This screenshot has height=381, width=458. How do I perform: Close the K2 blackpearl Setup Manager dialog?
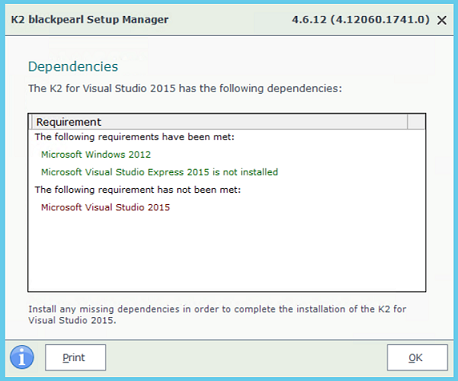[442, 20]
